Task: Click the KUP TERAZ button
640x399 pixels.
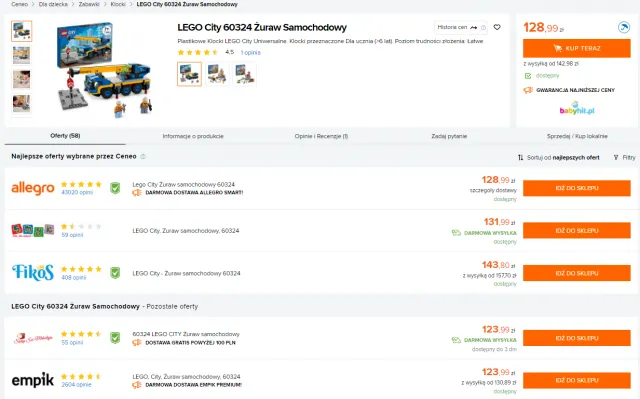Action: coord(577,48)
